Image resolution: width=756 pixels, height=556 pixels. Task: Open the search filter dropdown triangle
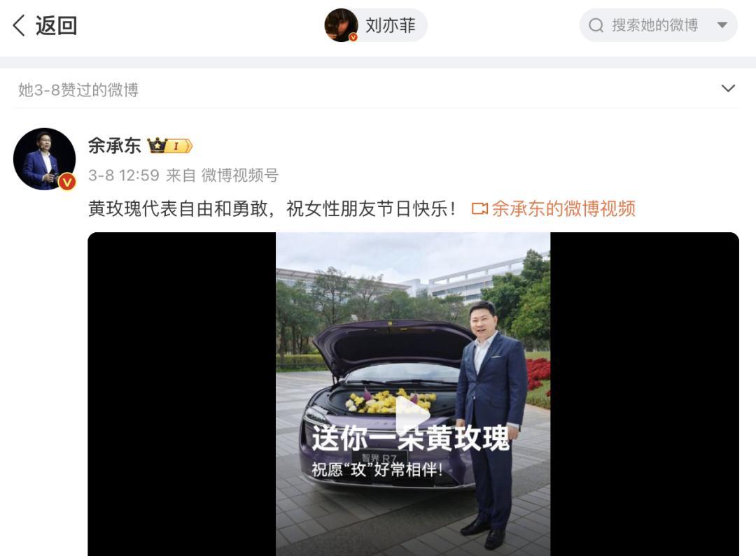[722, 25]
